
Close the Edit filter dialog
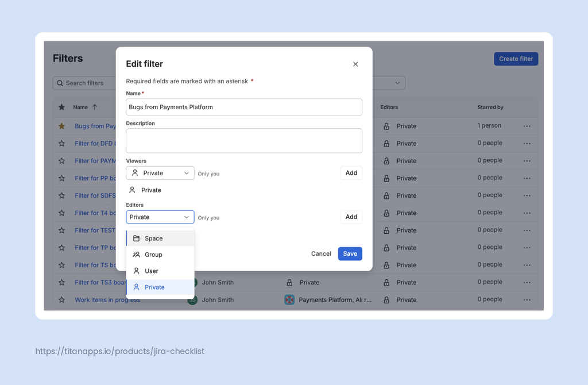click(x=355, y=64)
